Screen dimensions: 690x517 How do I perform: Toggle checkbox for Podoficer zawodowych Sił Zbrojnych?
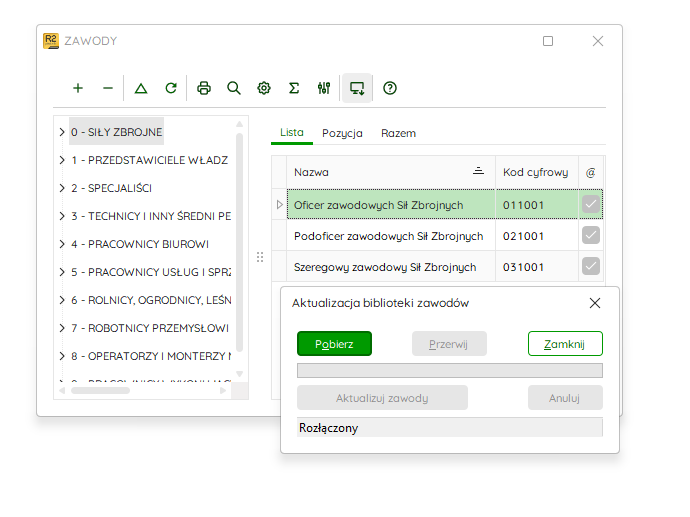591,235
